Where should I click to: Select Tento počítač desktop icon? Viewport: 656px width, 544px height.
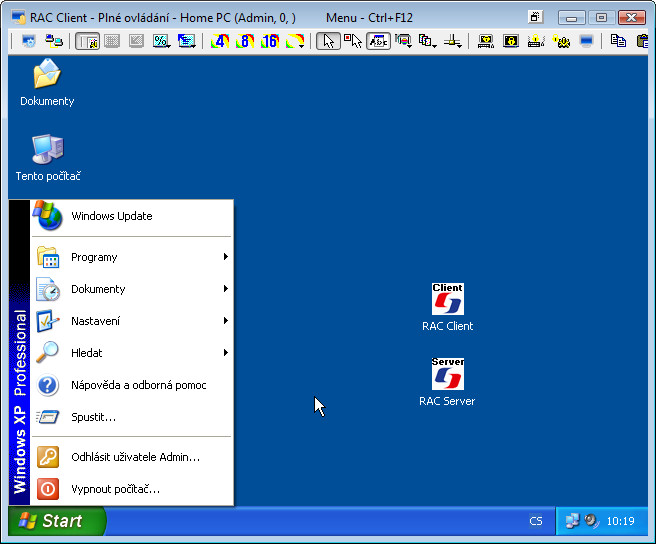coord(48,158)
